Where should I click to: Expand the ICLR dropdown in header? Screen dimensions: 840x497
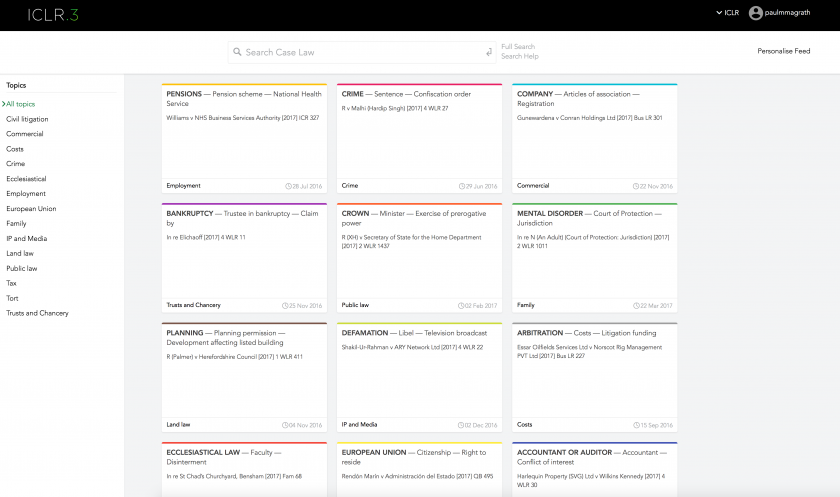click(x=727, y=13)
